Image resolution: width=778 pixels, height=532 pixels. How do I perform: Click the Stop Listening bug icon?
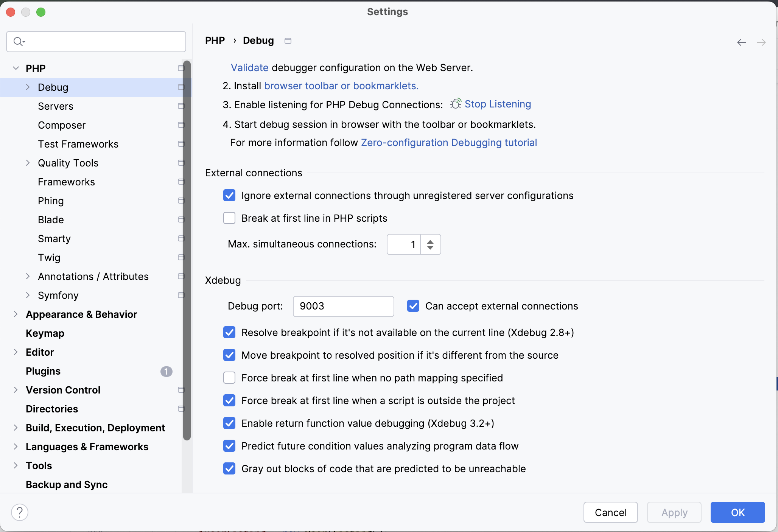coord(456,104)
